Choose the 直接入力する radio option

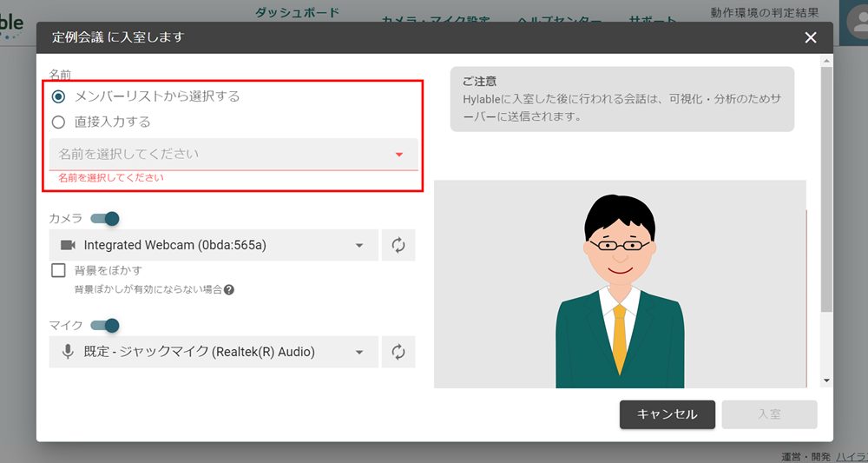[58, 122]
